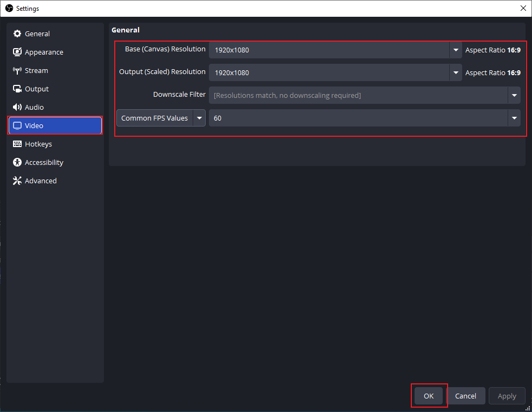Select the Video monitor icon
Image resolution: width=532 pixels, height=412 pixels.
pos(17,125)
